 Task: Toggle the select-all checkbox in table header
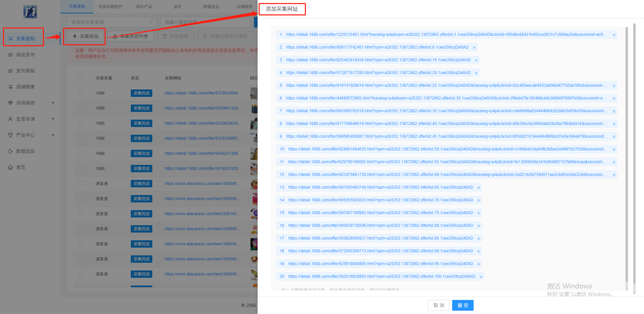(79, 78)
